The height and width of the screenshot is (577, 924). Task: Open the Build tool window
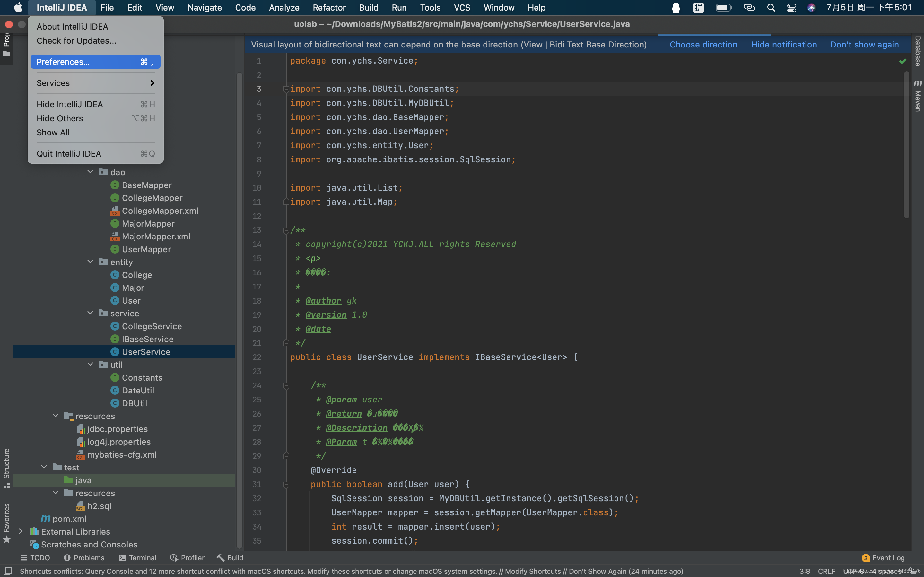coord(230,557)
